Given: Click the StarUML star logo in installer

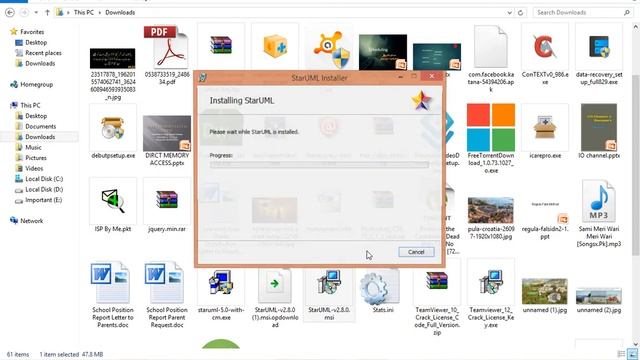Looking at the screenshot, I should [x=421, y=100].
